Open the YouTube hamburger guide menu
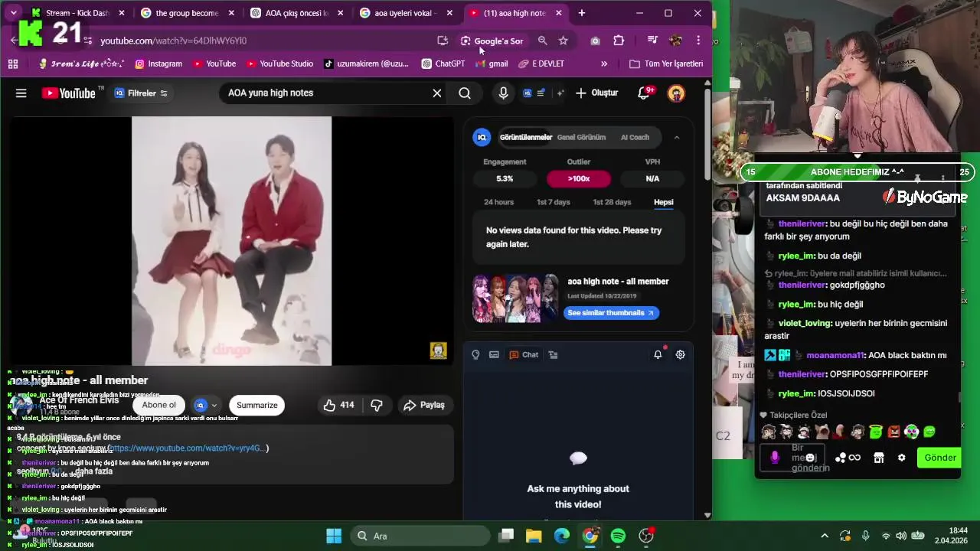Viewport: 980px width, 551px height. pyautogui.click(x=21, y=93)
